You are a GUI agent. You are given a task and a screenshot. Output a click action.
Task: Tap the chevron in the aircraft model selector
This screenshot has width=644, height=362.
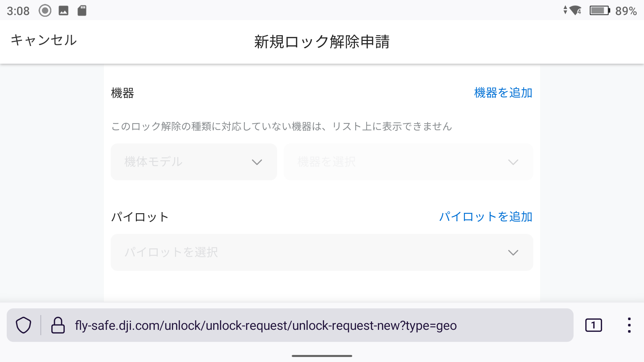pyautogui.click(x=257, y=162)
